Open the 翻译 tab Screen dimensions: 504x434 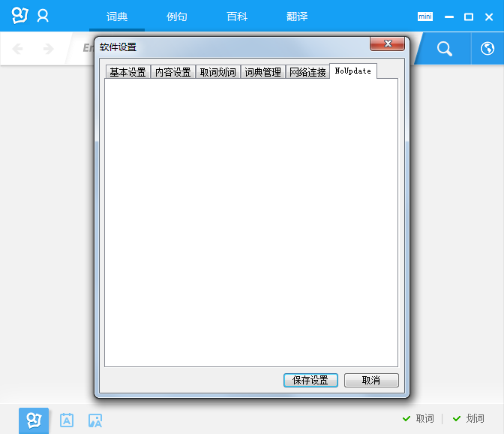tap(297, 17)
